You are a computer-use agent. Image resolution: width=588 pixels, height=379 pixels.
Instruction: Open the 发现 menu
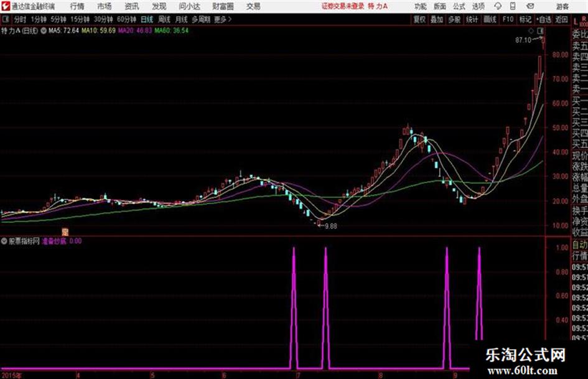(159, 6)
